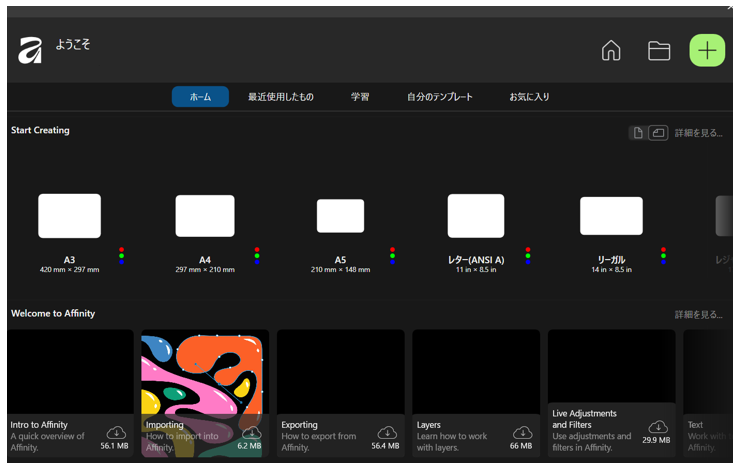Click the リーガル preset name label

(611, 260)
